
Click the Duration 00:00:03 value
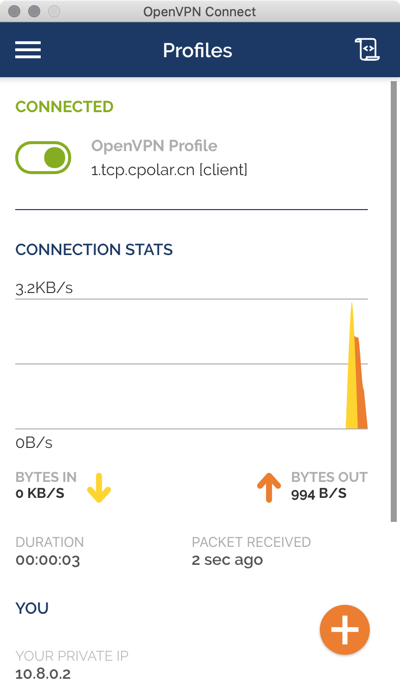[48, 560]
